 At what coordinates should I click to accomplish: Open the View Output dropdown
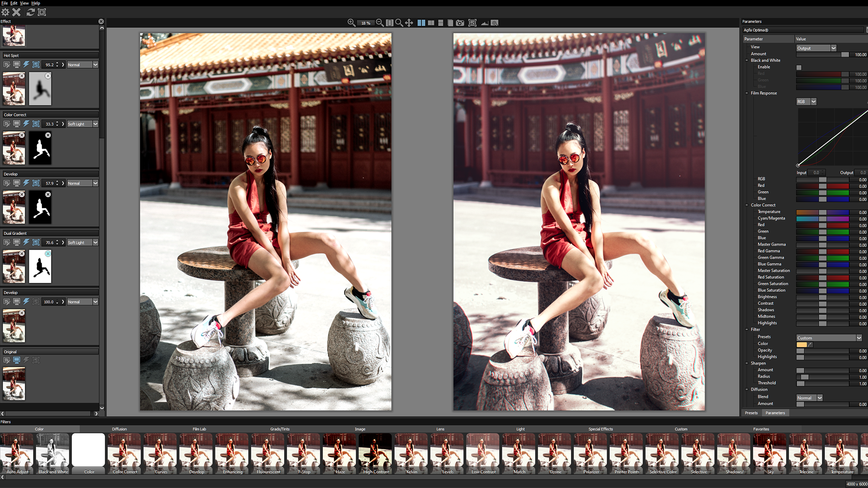[x=816, y=48]
